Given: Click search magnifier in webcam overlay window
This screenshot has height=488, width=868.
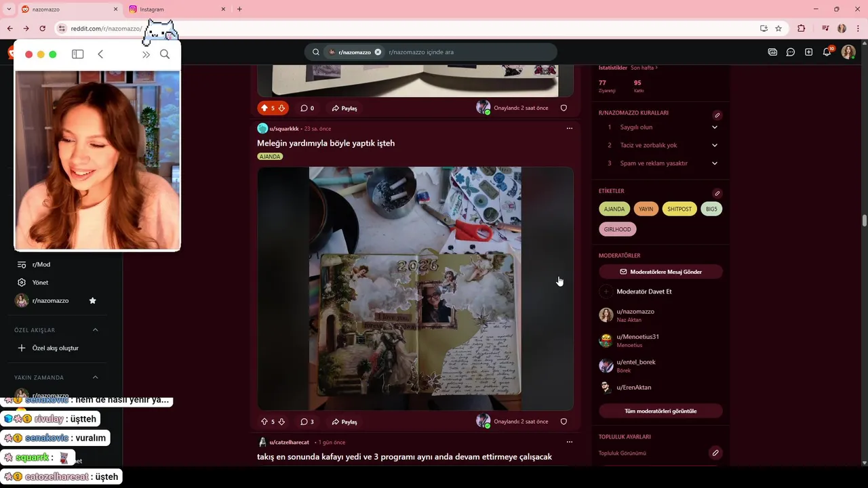Looking at the screenshot, I should click(x=165, y=54).
